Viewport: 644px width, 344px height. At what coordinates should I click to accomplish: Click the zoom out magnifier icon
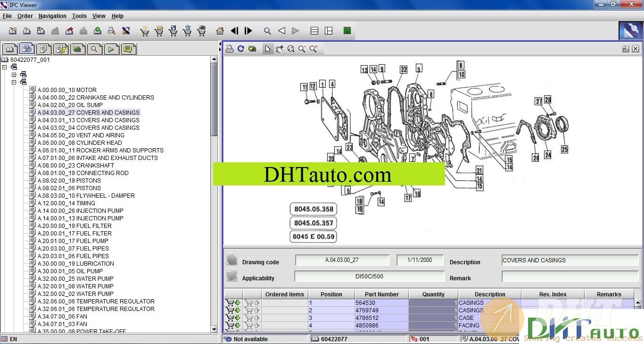click(x=302, y=49)
